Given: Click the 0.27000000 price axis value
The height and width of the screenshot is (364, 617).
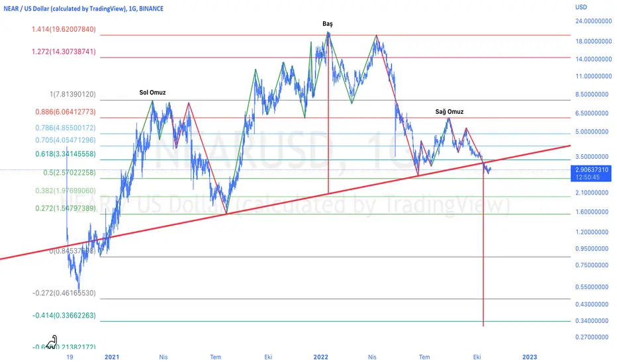Looking at the screenshot, I should 593,338.
